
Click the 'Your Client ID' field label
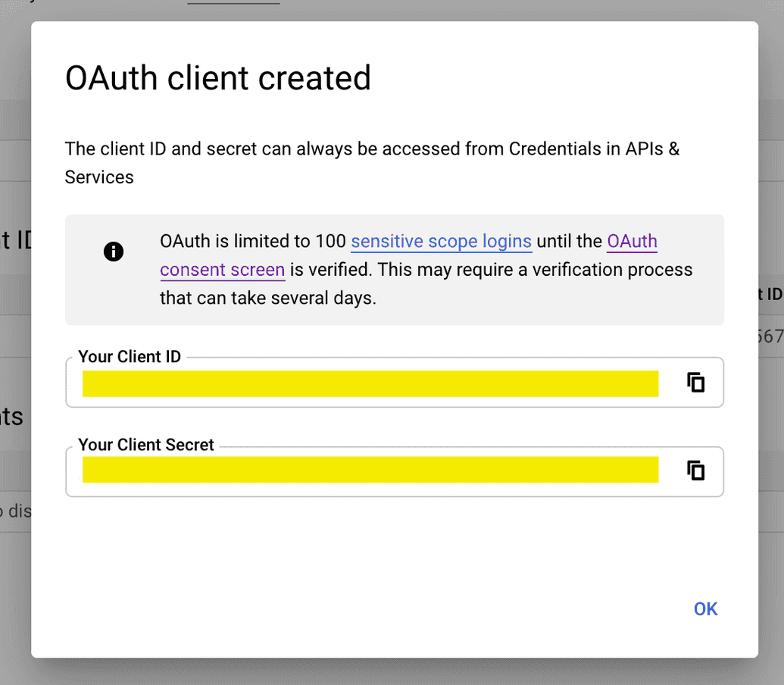pos(130,356)
